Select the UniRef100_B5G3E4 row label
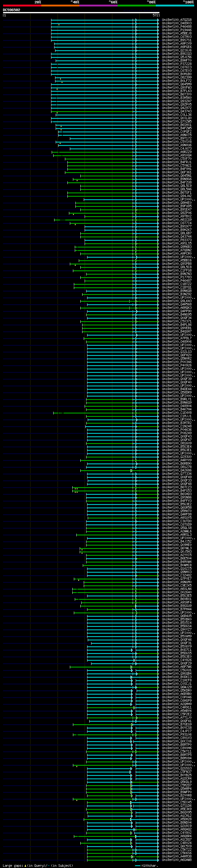 point(177,447)
